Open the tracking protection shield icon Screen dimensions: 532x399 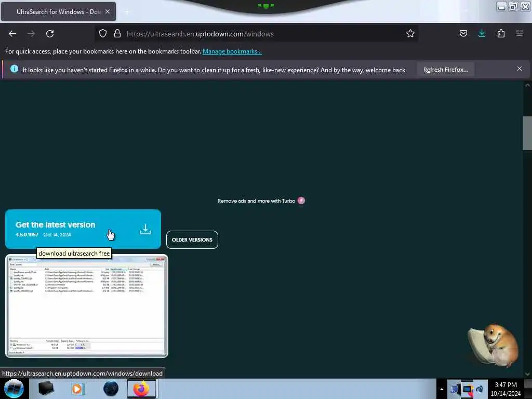point(103,33)
